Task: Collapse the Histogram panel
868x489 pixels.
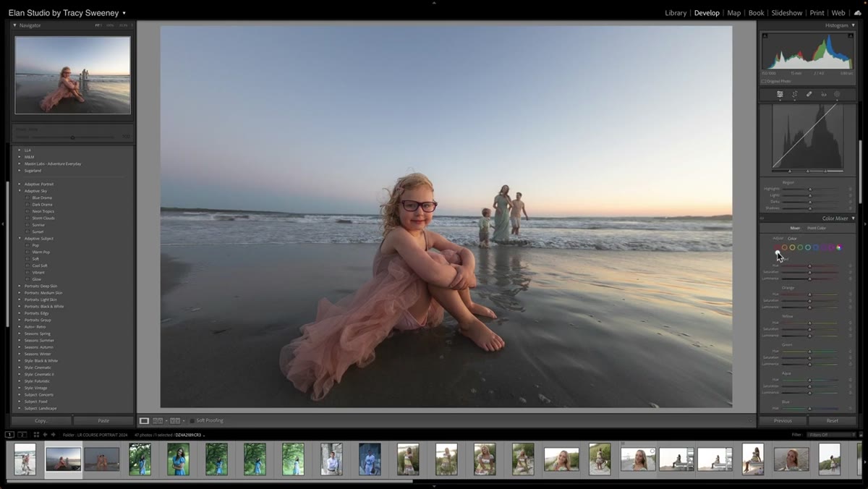Action: (853, 25)
